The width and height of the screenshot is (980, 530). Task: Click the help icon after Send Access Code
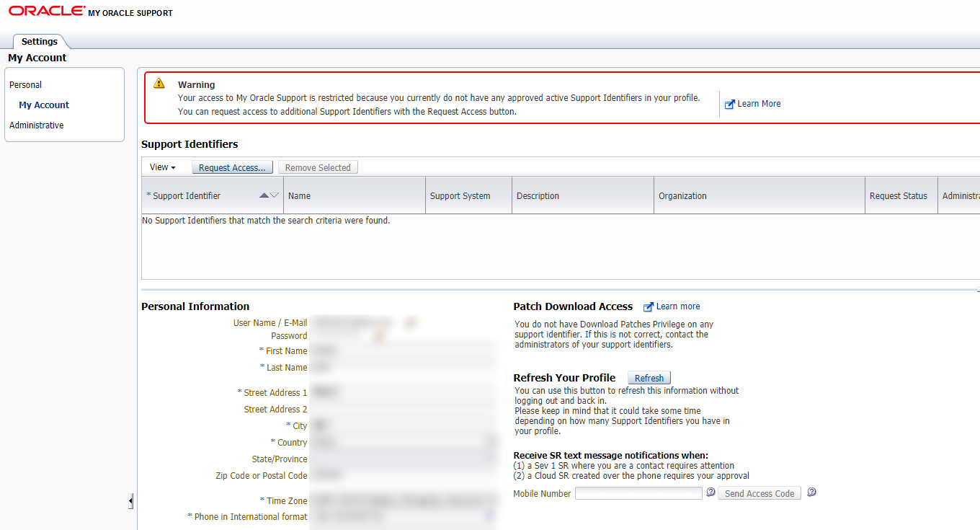pyautogui.click(x=811, y=493)
